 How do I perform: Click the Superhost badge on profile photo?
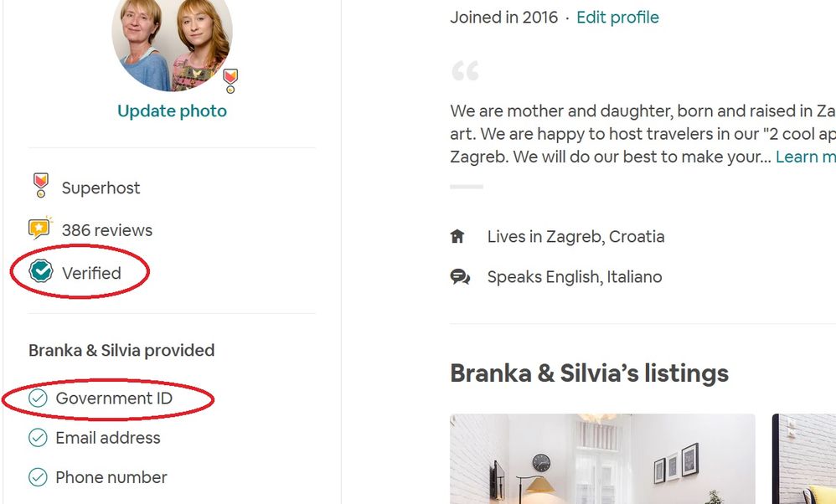tap(230, 80)
